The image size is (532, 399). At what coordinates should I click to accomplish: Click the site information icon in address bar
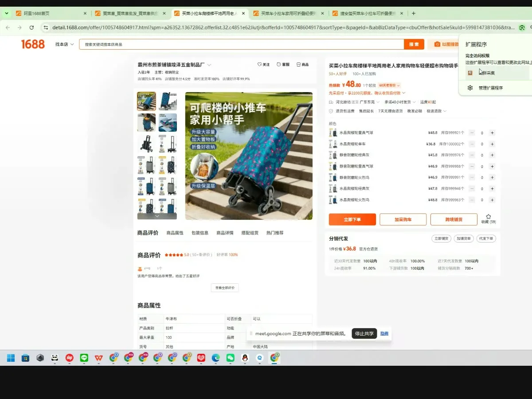[45, 27]
